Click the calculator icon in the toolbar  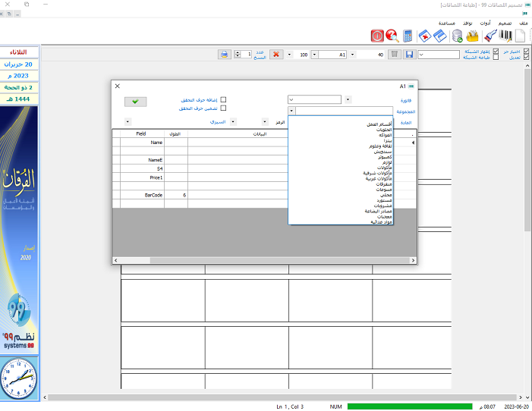[x=408, y=36]
